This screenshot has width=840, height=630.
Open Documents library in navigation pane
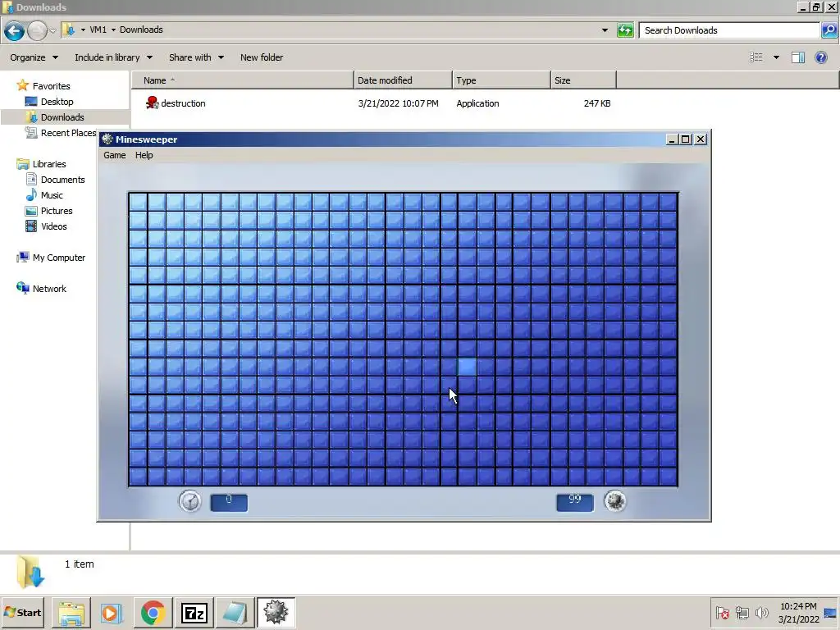click(62, 180)
